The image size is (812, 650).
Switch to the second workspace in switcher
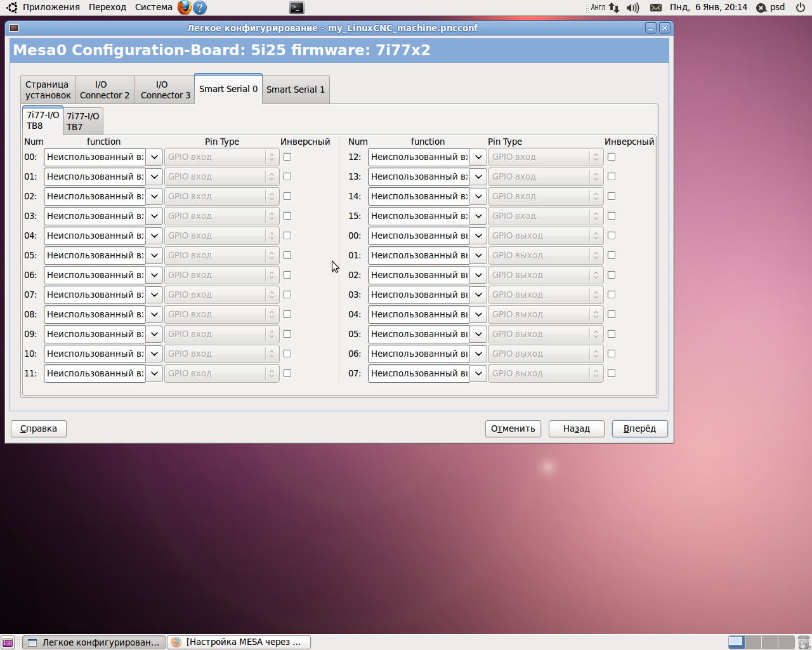coord(753,642)
